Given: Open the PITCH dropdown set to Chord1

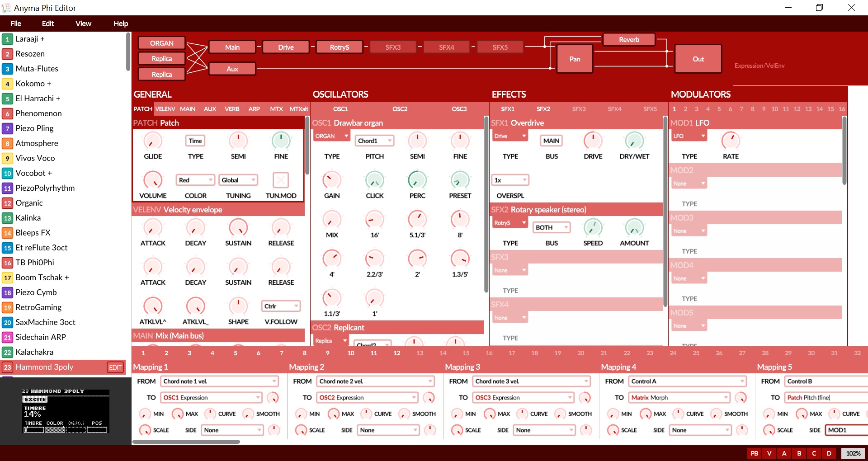Looking at the screenshot, I should [374, 141].
